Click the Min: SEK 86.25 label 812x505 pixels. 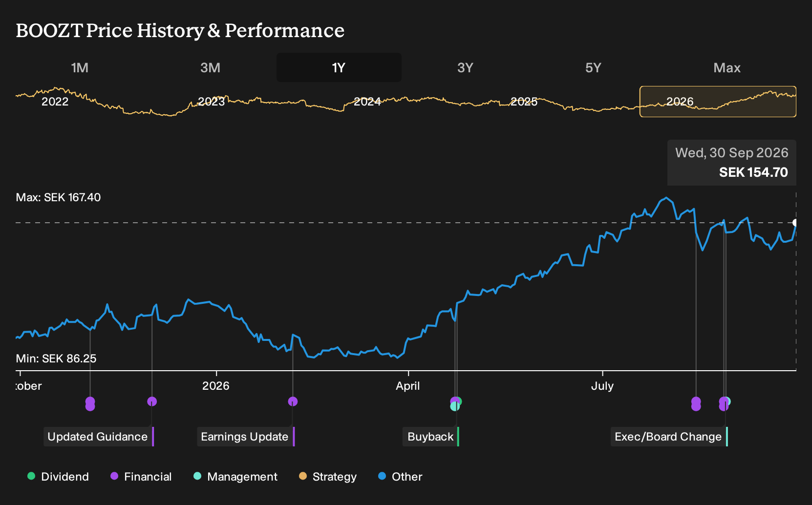coord(56,358)
